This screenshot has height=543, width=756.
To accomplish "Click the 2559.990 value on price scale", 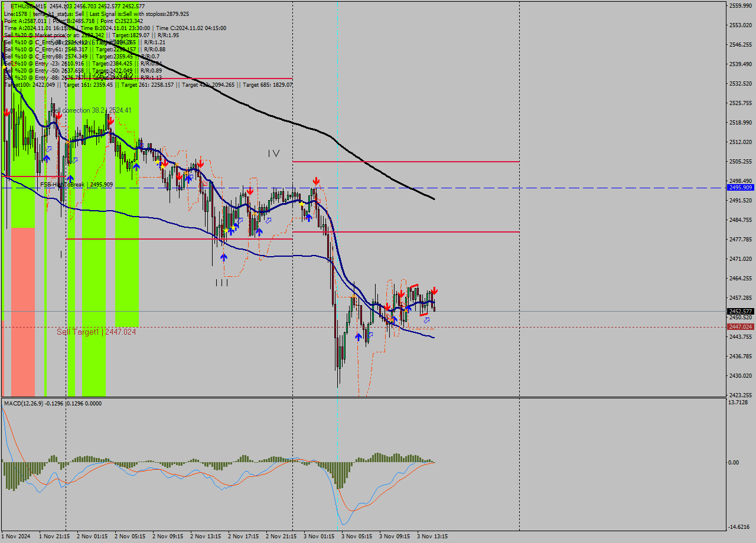I will 740,5.
